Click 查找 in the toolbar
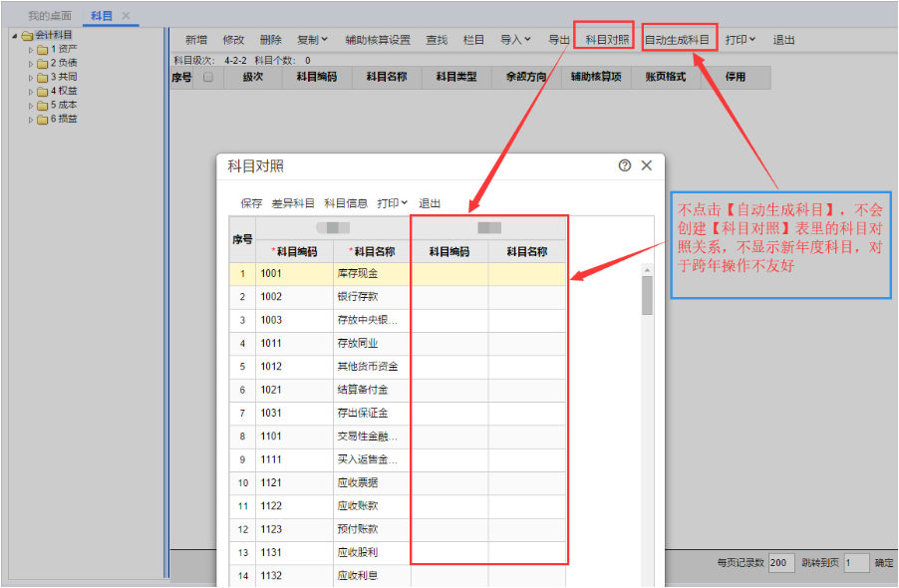The image size is (899, 588). click(x=437, y=40)
